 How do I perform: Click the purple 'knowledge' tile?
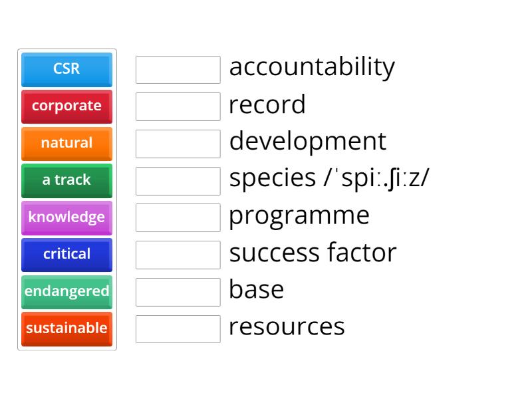pos(66,217)
